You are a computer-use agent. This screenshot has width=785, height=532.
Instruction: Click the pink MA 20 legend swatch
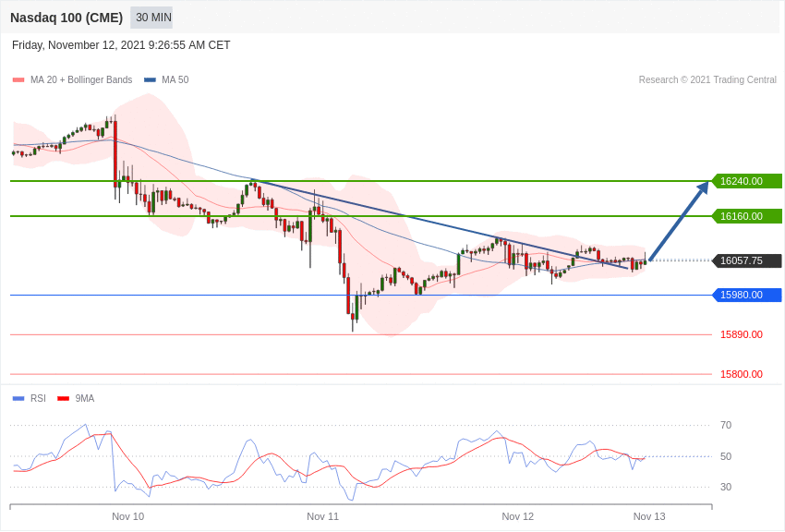tap(18, 80)
